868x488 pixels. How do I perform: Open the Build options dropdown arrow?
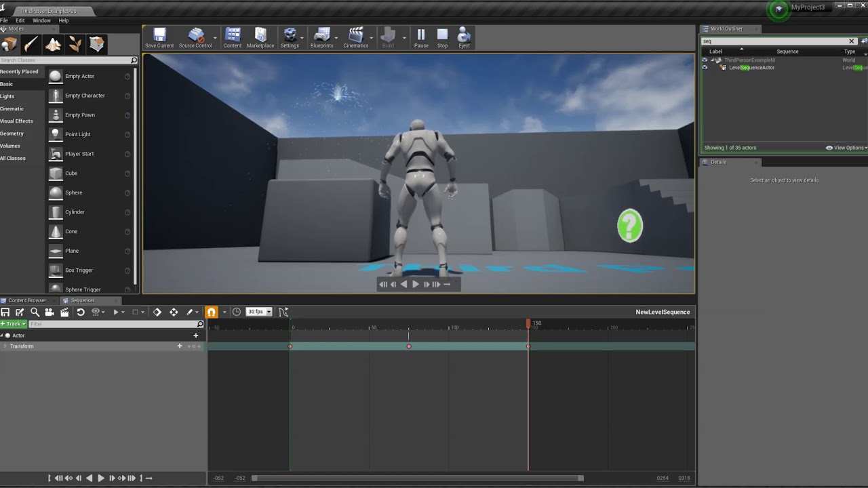click(x=405, y=38)
